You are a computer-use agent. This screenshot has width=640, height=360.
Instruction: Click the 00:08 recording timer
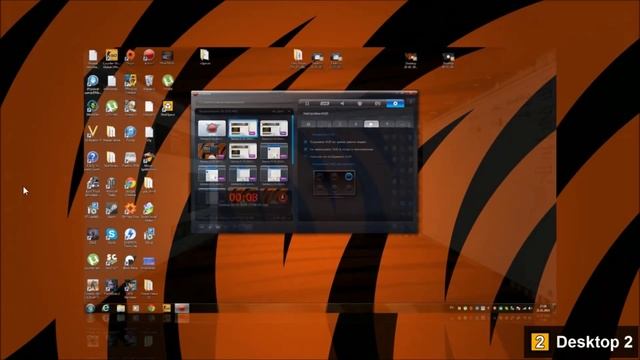coord(243,198)
